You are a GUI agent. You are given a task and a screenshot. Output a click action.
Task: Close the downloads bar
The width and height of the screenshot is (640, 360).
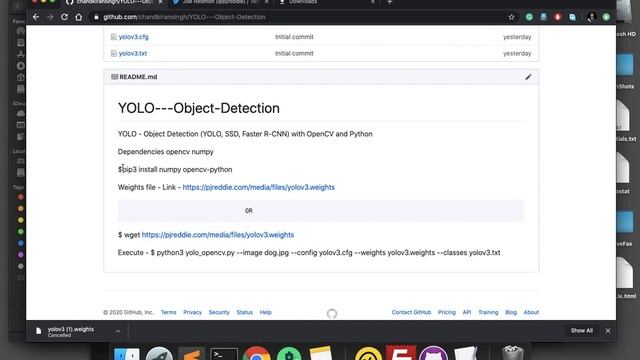pos(608,331)
